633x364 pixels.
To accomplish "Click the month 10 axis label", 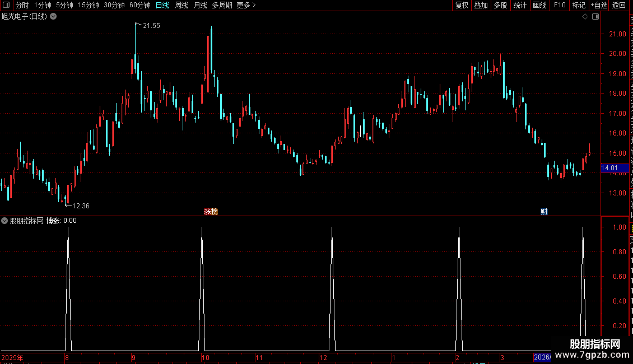I will (x=206, y=357).
